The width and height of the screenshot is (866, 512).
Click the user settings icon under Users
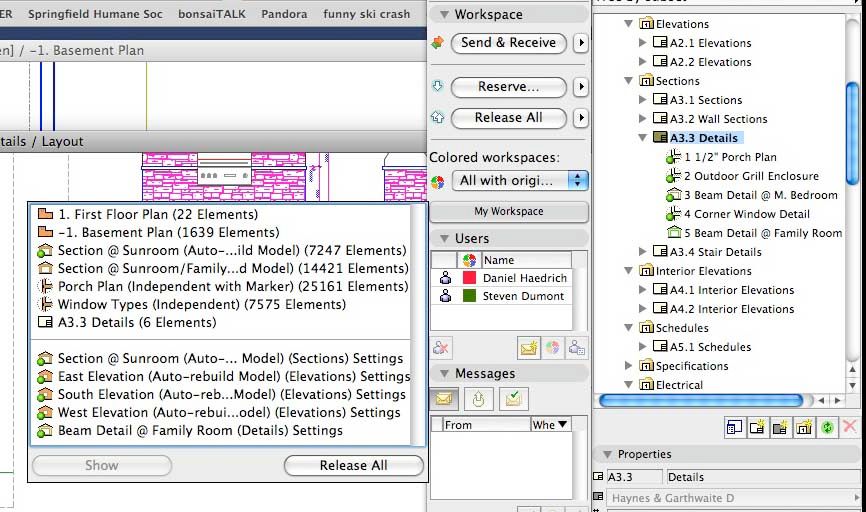click(576, 347)
